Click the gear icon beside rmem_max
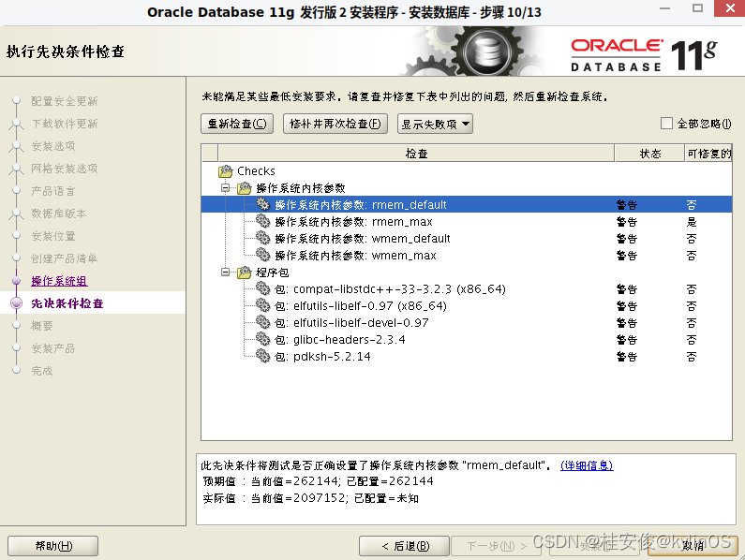Image resolution: width=745 pixels, height=560 pixels. pyautogui.click(x=262, y=221)
